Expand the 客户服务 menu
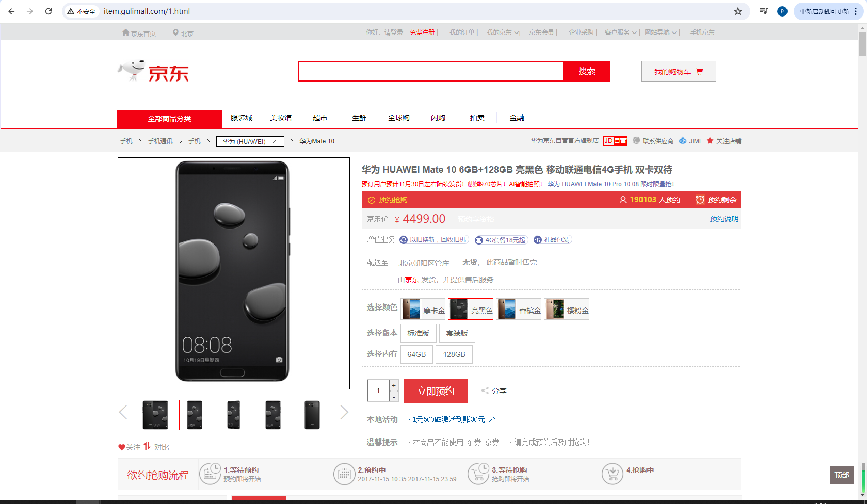 (621, 32)
